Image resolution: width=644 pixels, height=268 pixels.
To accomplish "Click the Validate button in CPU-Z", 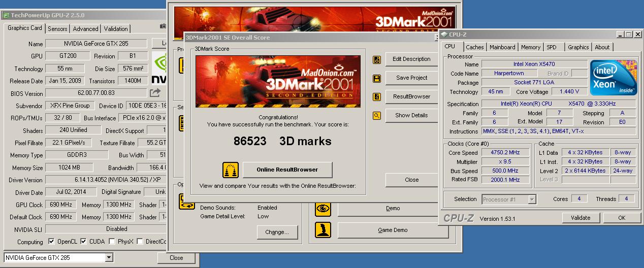I will tap(581, 218).
